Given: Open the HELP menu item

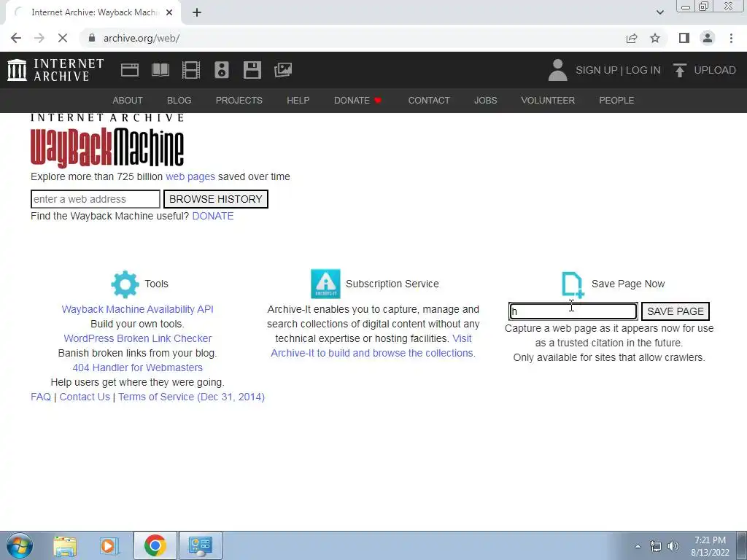Looking at the screenshot, I should 298,101.
